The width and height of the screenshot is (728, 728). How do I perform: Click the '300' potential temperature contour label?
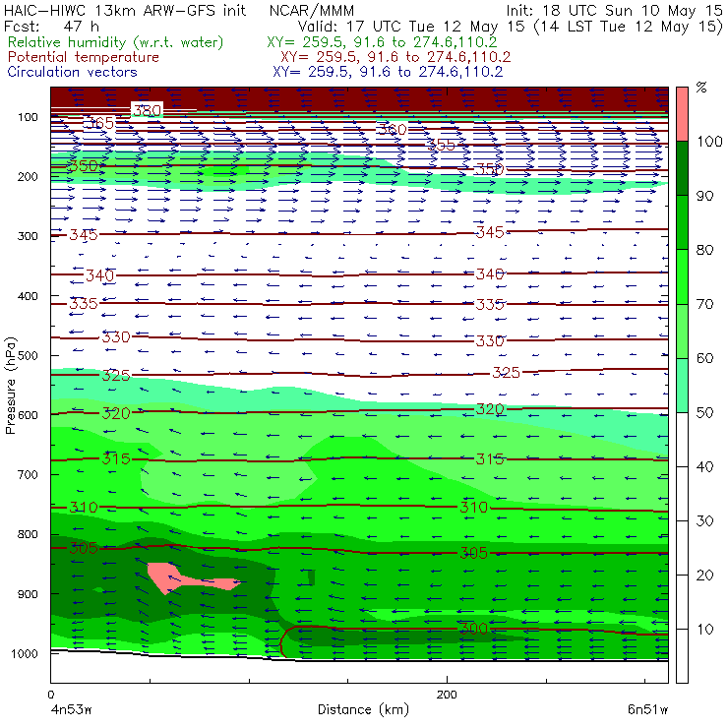click(x=473, y=629)
